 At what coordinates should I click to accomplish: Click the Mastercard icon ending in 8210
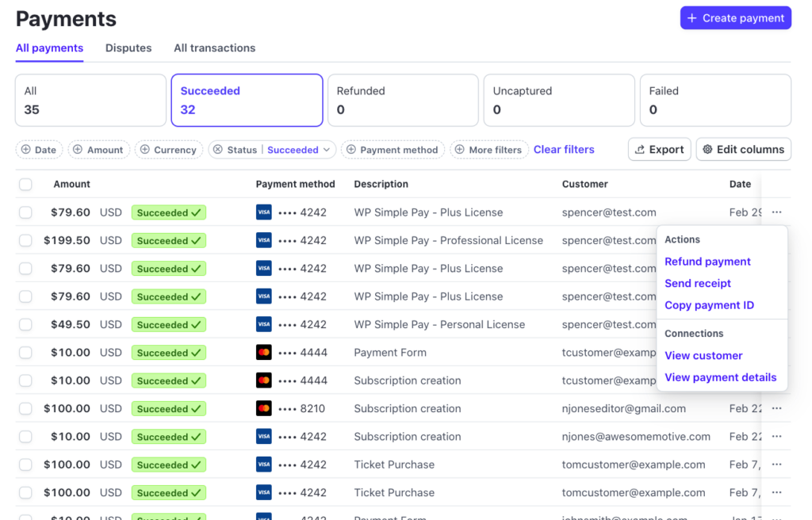click(264, 408)
